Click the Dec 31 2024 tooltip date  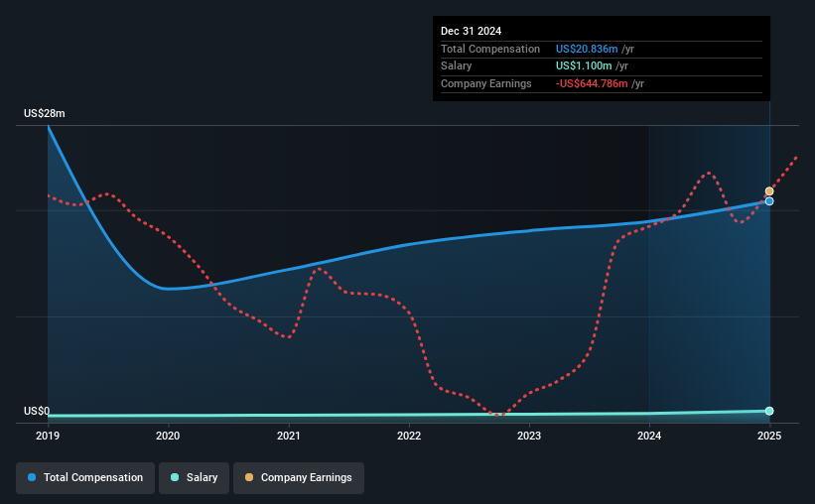(x=471, y=31)
